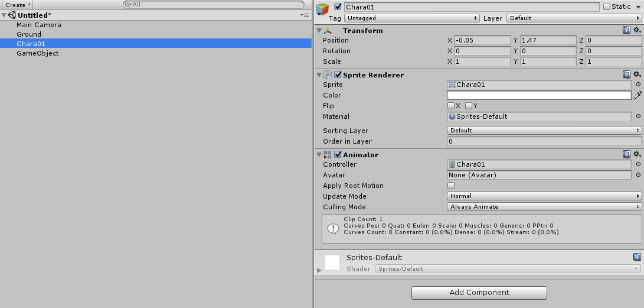Enable Apply Root Motion checkbox
Image resolution: width=644 pixels, height=308 pixels.
pos(451,186)
